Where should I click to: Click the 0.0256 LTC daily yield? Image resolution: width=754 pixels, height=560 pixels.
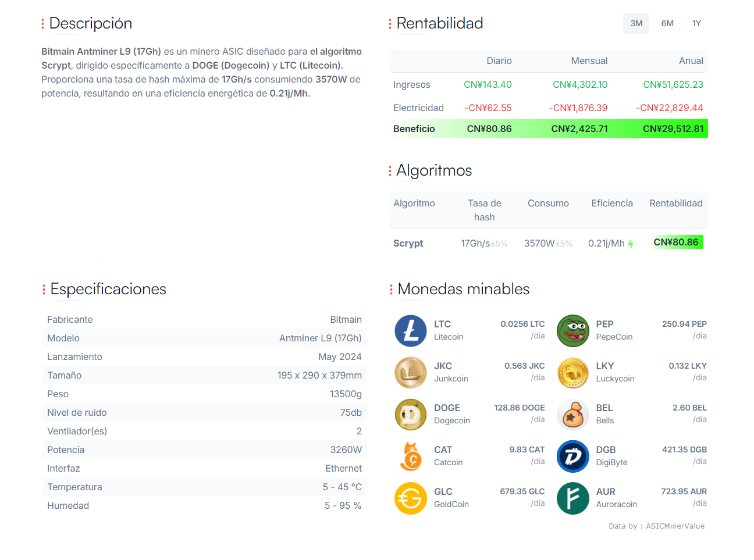tap(522, 324)
